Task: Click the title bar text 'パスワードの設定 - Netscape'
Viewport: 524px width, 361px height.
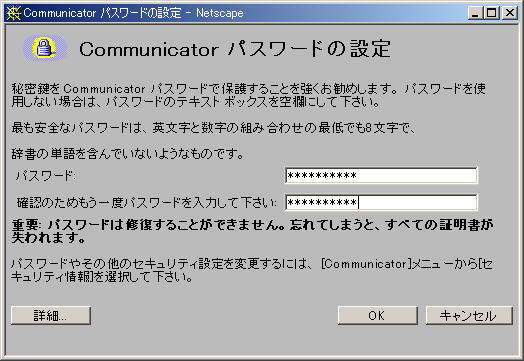Action: [172, 13]
